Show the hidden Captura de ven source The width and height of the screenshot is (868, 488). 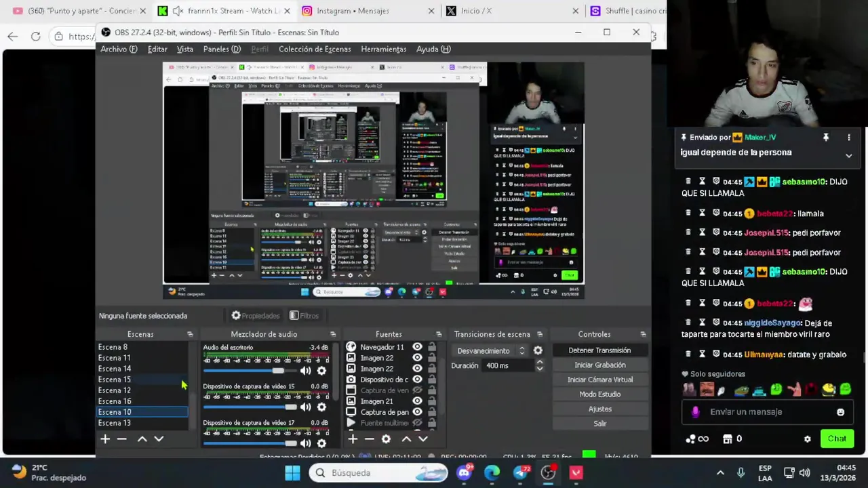(x=417, y=390)
